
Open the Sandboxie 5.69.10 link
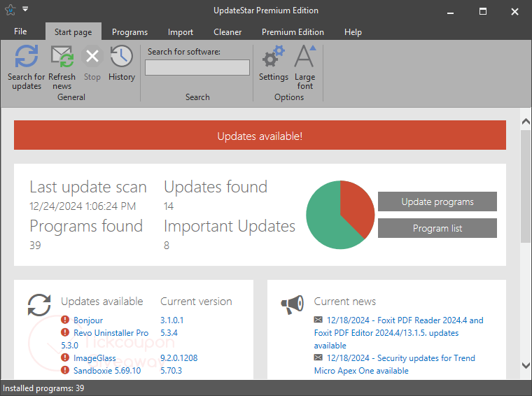tap(107, 371)
